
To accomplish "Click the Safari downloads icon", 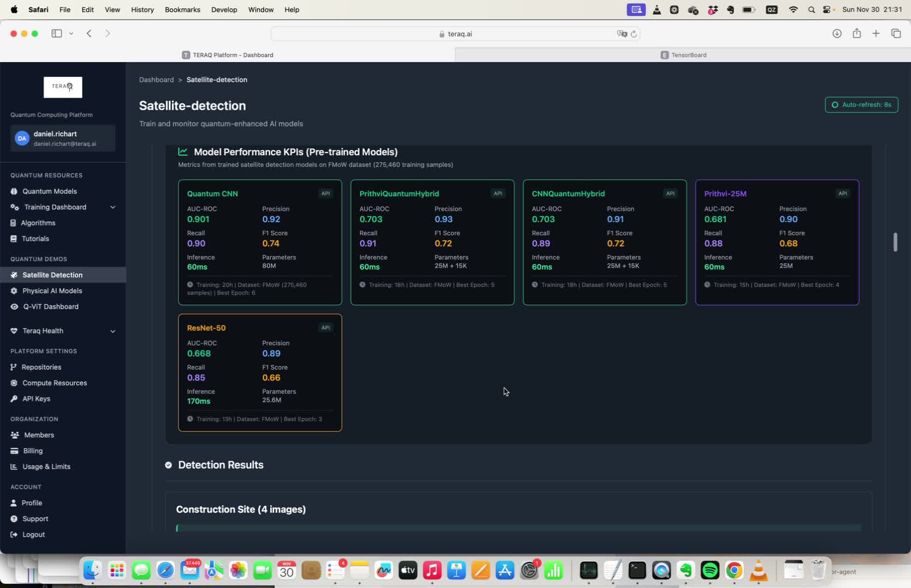I will tap(837, 34).
